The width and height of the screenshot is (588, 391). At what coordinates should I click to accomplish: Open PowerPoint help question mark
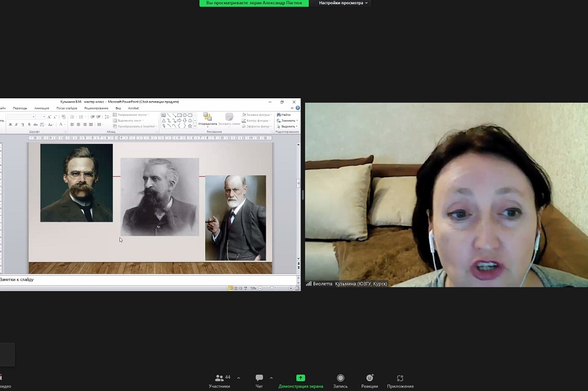(x=298, y=108)
